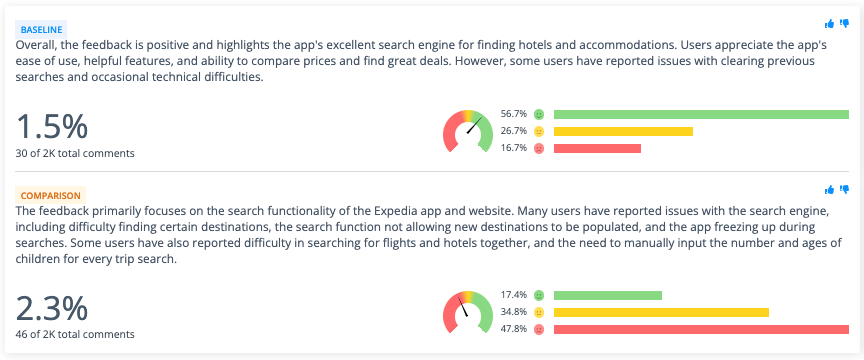Click the Comparison sentiment gauge

point(468,313)
